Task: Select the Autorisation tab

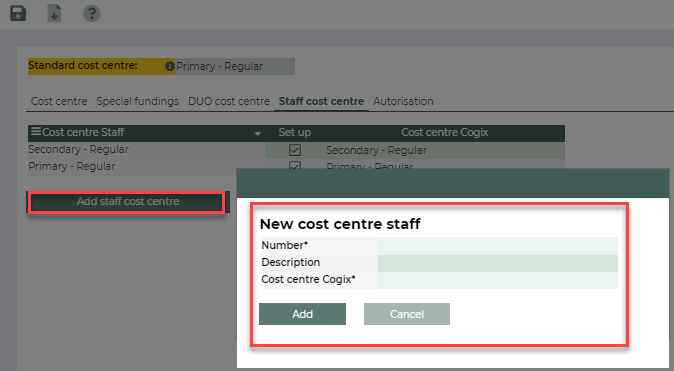Action: coord(403,101)
